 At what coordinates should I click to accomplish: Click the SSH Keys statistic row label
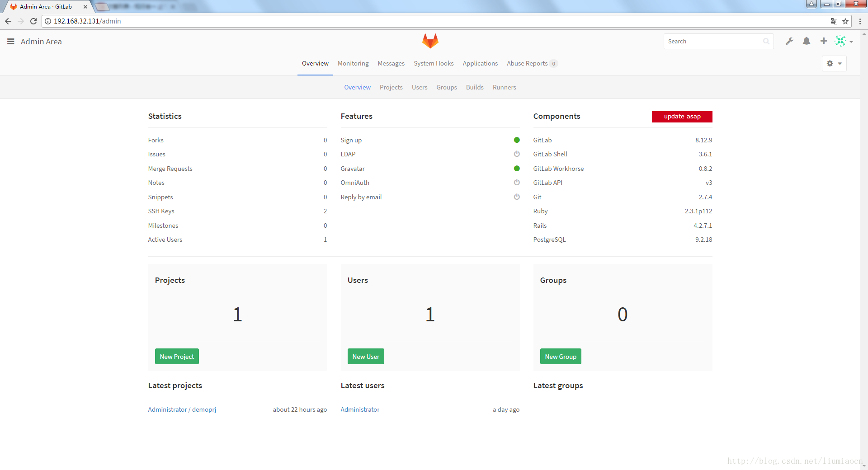(x=161, y=211)
